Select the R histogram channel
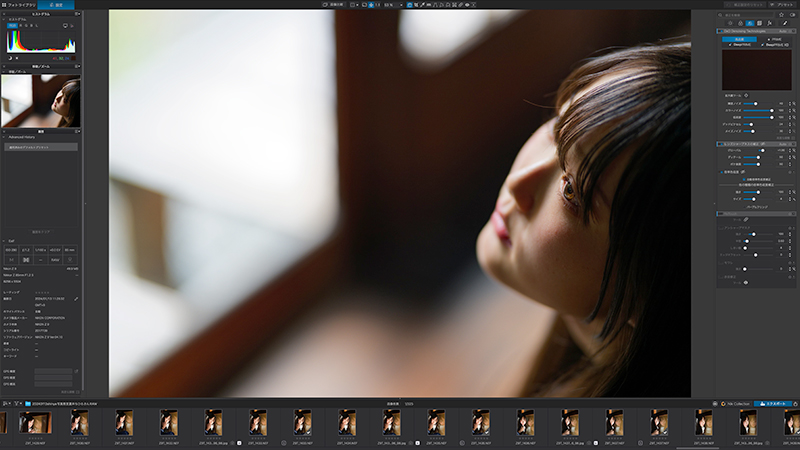This screenshot has height=450, width=800. click(21, 26)
